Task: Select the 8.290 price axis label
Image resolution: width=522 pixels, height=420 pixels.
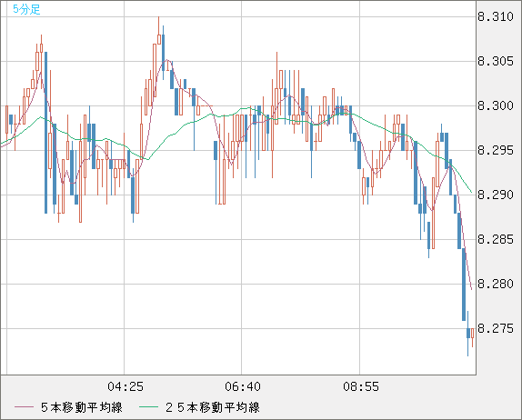Action: point(496,195)
